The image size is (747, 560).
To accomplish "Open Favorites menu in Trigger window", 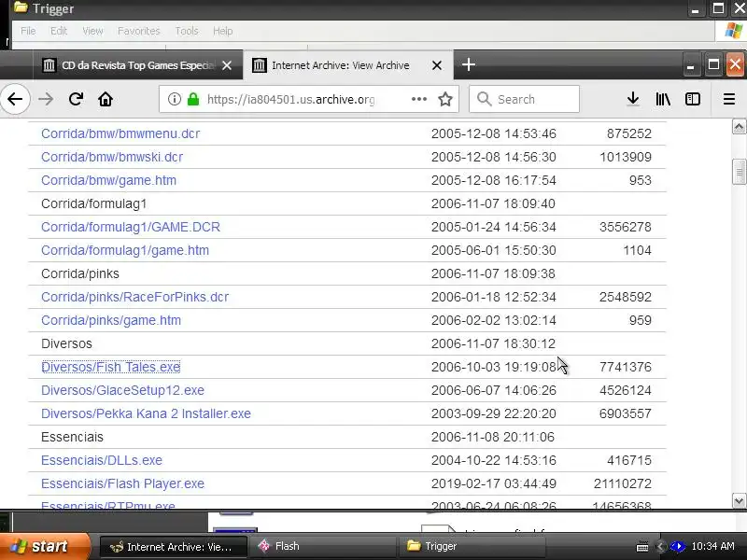I will coord(138,31).
